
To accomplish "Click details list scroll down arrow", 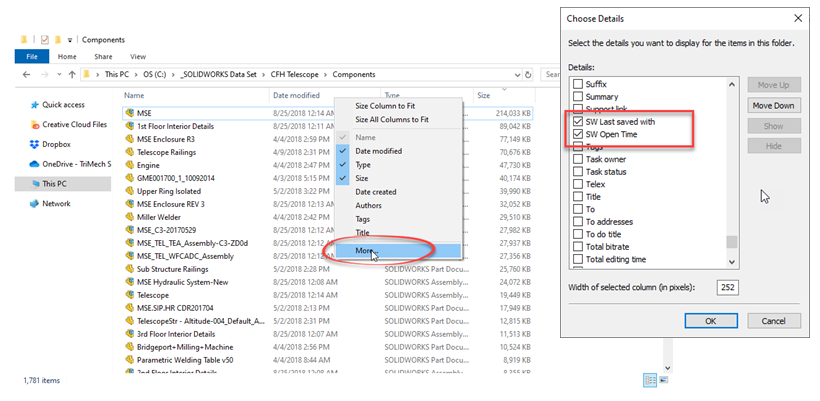I will point(732,262).
